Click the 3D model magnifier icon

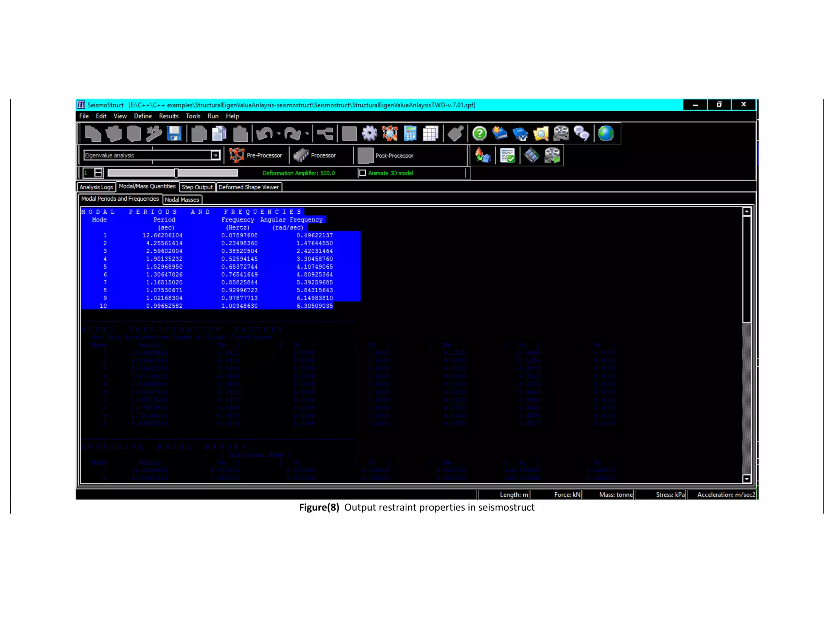click(x=390, y=133)
